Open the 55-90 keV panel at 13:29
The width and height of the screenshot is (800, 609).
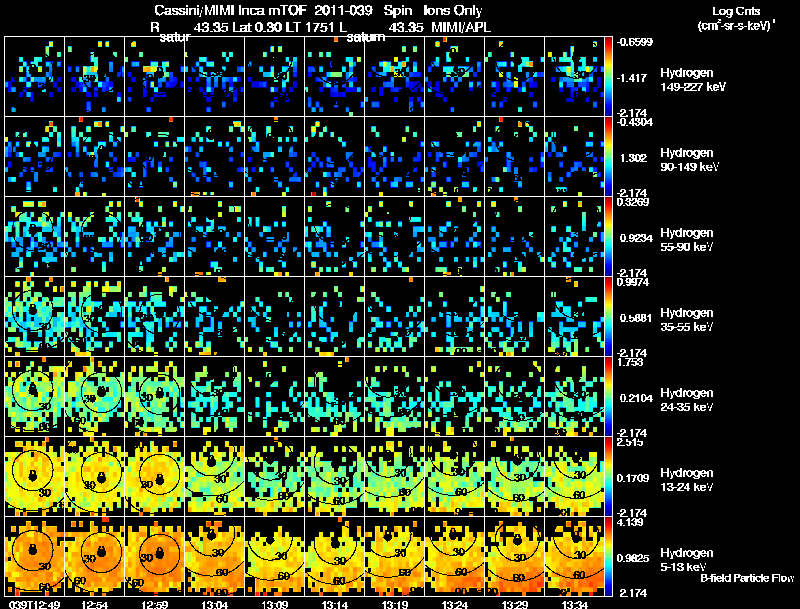click(x=515, y=237)
